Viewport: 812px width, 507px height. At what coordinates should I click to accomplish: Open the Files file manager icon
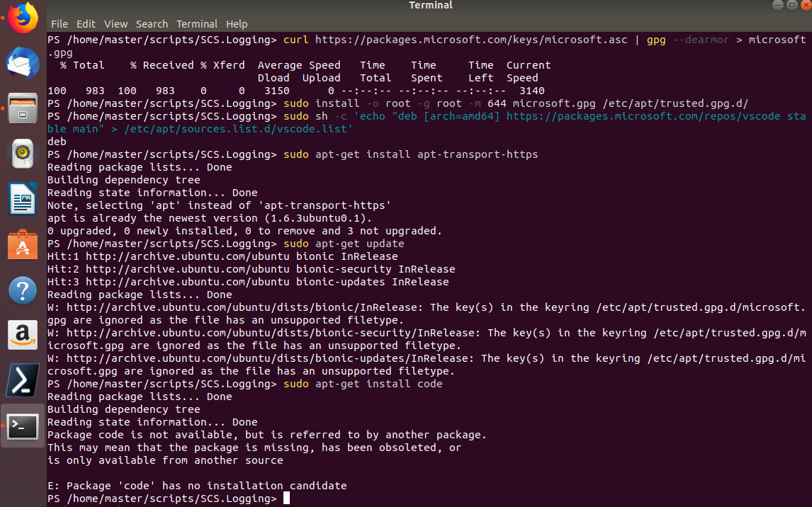coord(21,110)
